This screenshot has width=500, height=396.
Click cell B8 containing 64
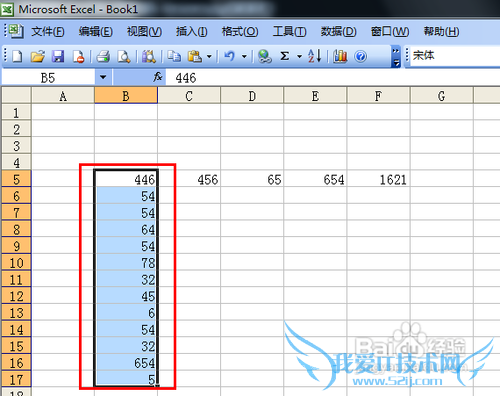point(126,229)
